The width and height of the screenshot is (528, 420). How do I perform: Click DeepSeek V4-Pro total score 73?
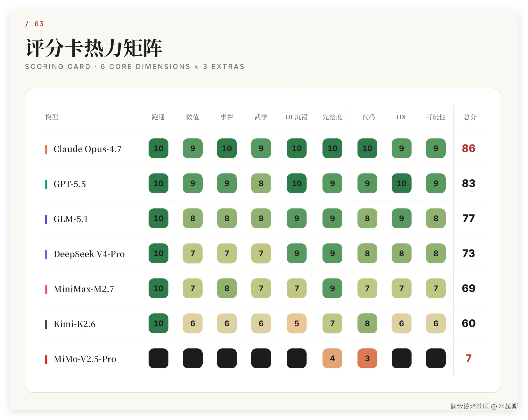(x=468, y=253)
